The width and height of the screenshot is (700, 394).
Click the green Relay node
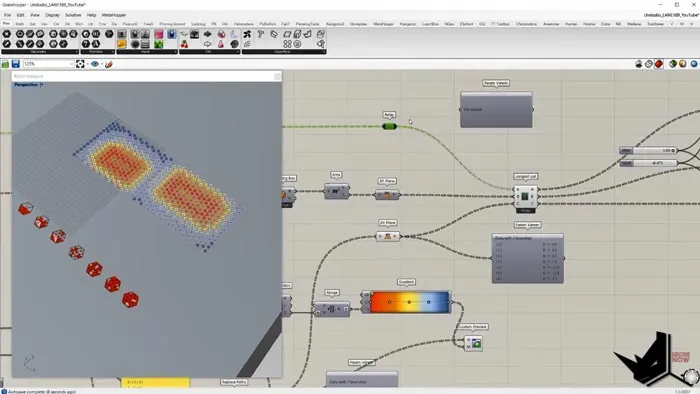[389, 127]
